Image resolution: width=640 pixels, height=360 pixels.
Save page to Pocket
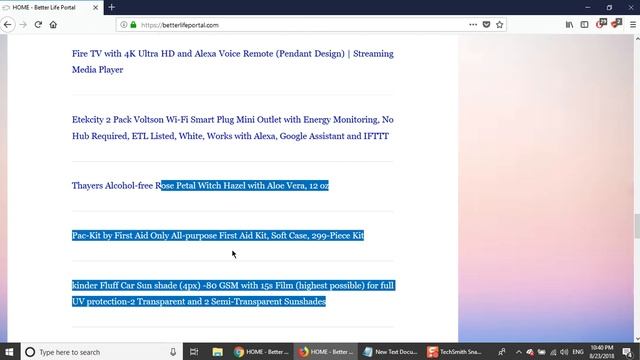[486, 24]
